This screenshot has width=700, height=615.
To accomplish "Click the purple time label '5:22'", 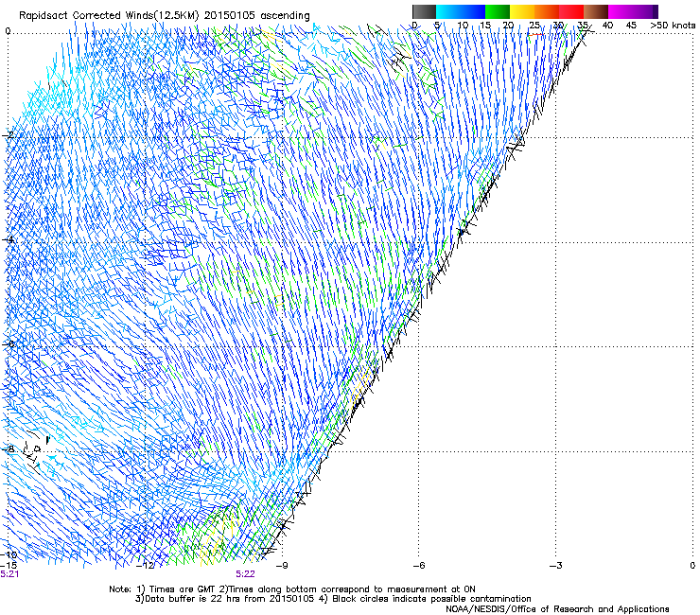I will 246,574.
